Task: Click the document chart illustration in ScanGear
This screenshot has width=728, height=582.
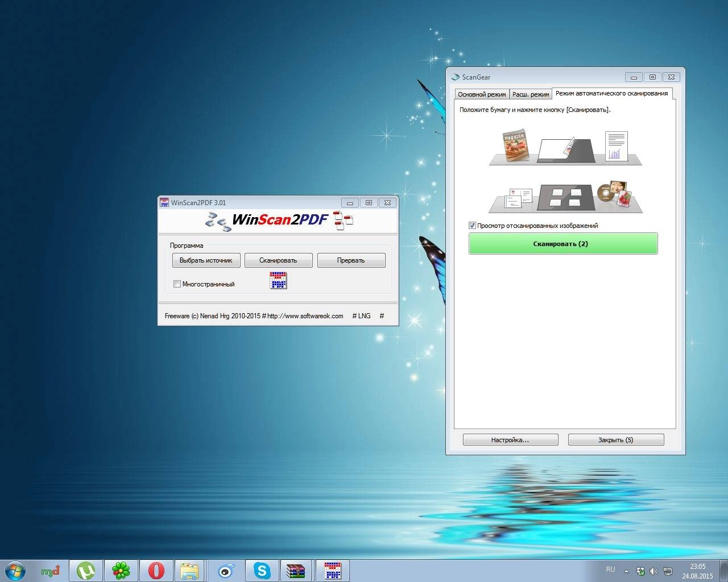Action: [617, 146]
